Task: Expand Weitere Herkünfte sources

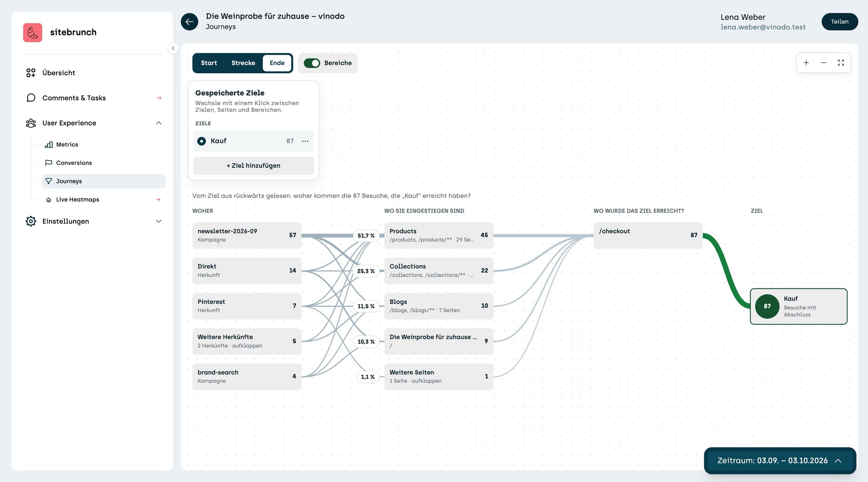Action: [x=247, y=341]
